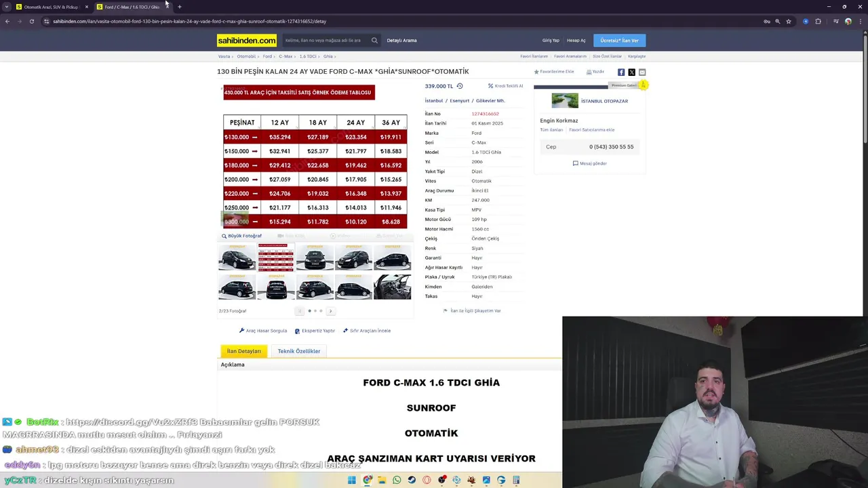Image resolution: width=868 pixels, height=488 pixels.
Task: Open Chrome three-dot menu
Action: [x=860, y=21]
